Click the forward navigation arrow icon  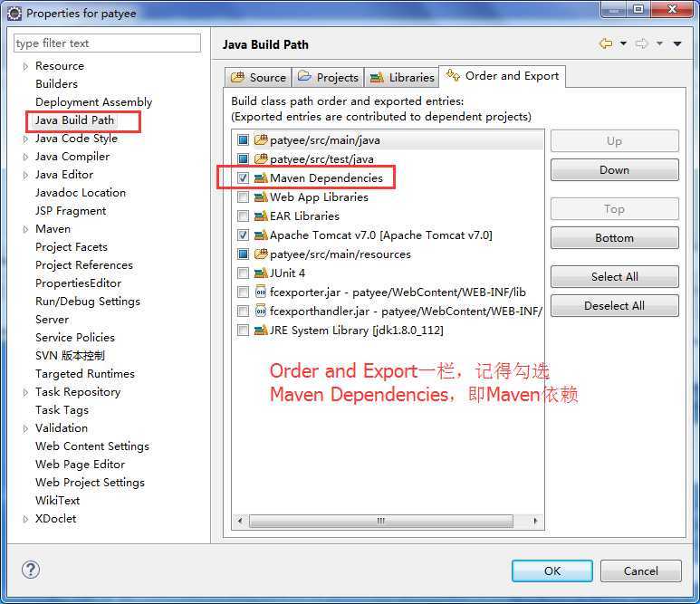point(641,43)
